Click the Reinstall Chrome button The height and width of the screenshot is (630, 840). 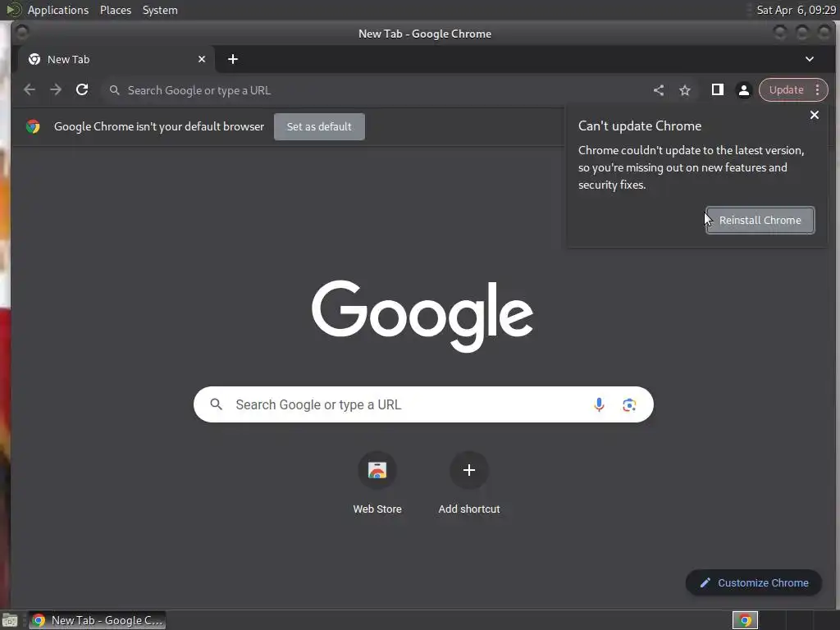[x=760, y=220]
